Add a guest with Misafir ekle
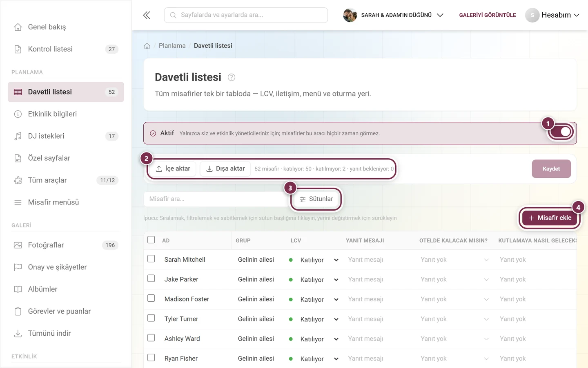588x368 pixels. (x=550, y=218)
